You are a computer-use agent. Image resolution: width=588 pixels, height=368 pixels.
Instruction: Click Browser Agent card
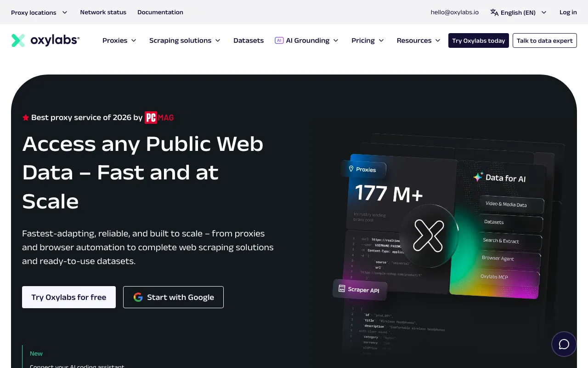(509, 259)
